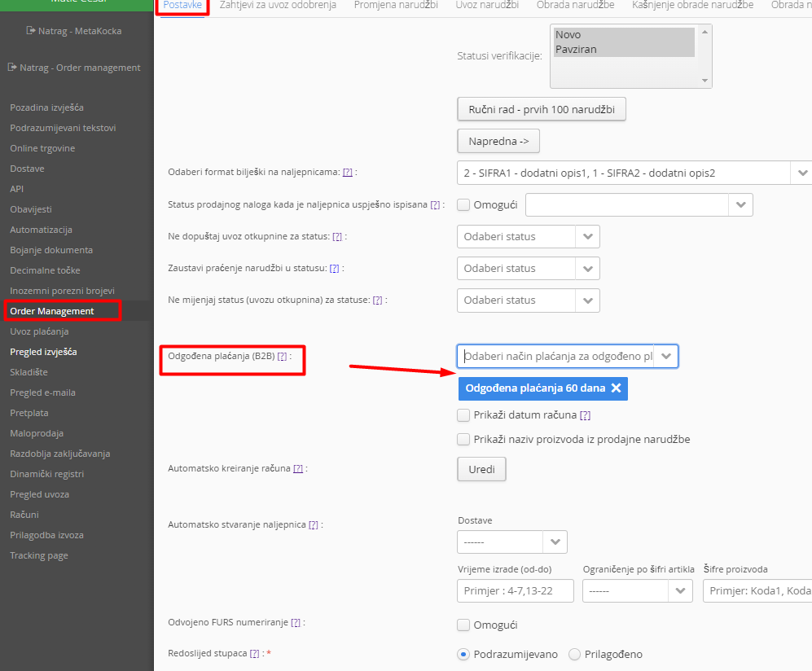Open the Promjena narudžbi tab
This screenshot has height=671, width=812.
396,5
